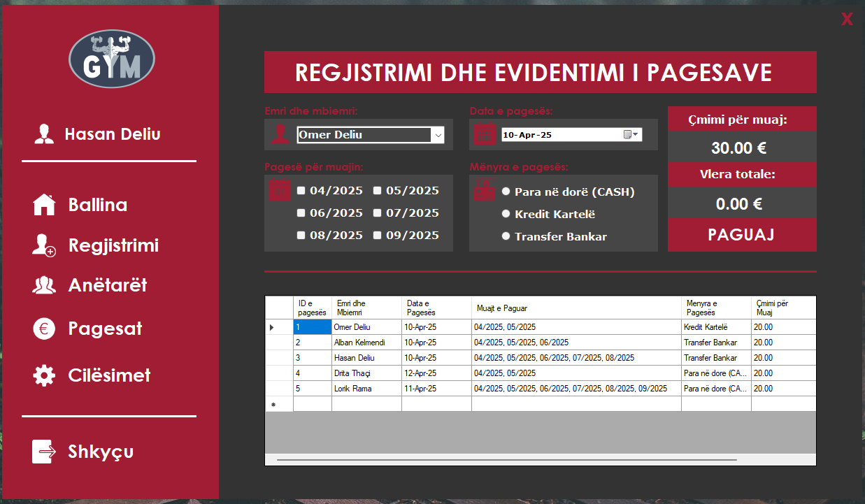Viewport: 865px width, 504px height.
Task: Check the 04/2025 month checkbox
Action: tap(301, 191)
